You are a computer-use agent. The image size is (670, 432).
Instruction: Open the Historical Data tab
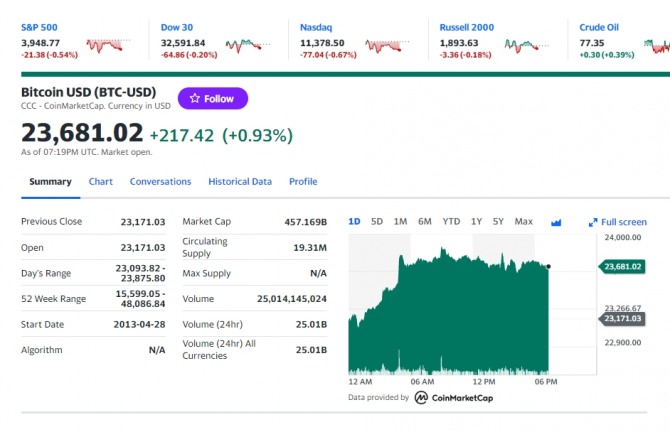tap(240, 182)
